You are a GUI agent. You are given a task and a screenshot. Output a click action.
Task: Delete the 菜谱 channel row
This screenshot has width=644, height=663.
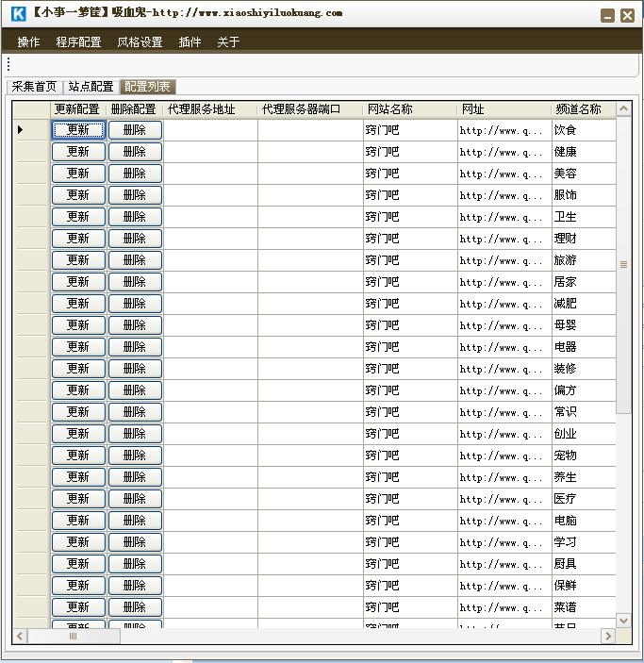[x=135, y=607]
